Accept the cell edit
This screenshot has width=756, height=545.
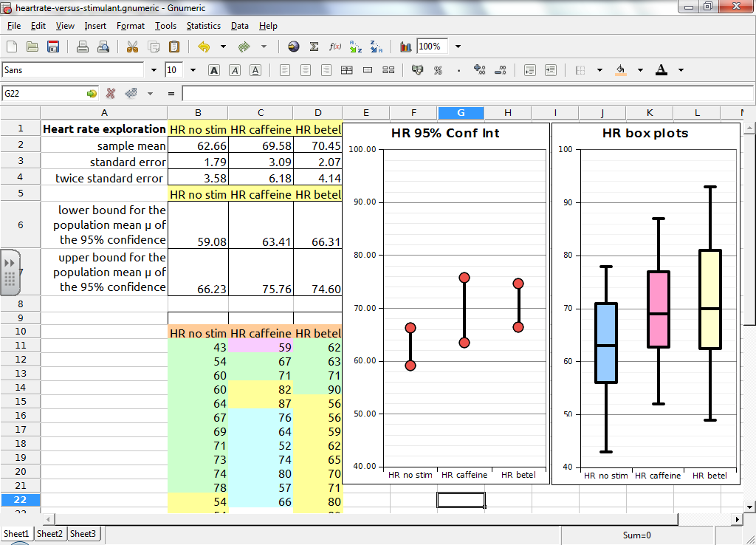(131, 94)
